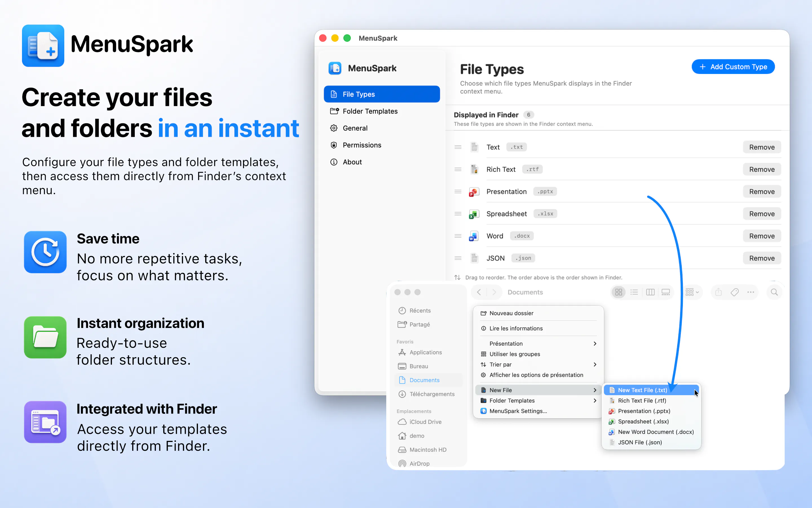
Task: Choose Afficher les options de présentation
Action: pos(538,375)
